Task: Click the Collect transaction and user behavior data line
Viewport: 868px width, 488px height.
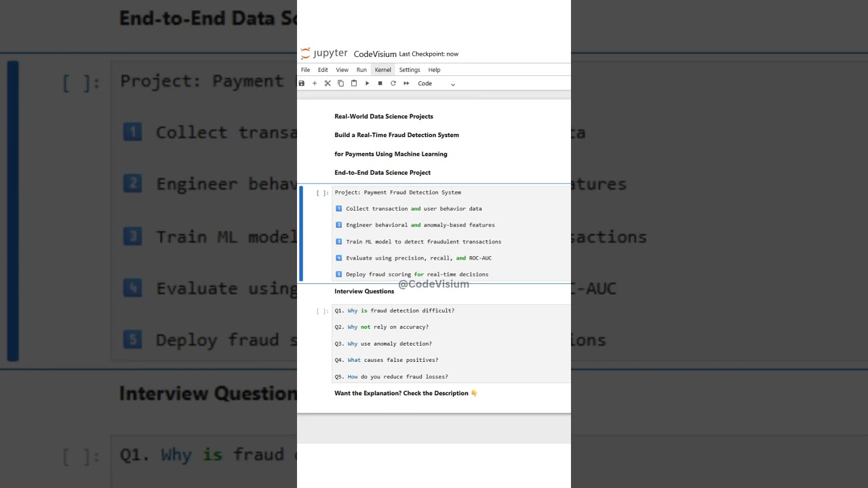Action: pos(409,209)
